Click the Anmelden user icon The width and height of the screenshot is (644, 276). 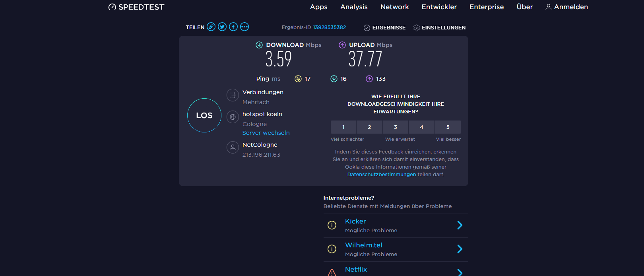click(x=549, y=7)
